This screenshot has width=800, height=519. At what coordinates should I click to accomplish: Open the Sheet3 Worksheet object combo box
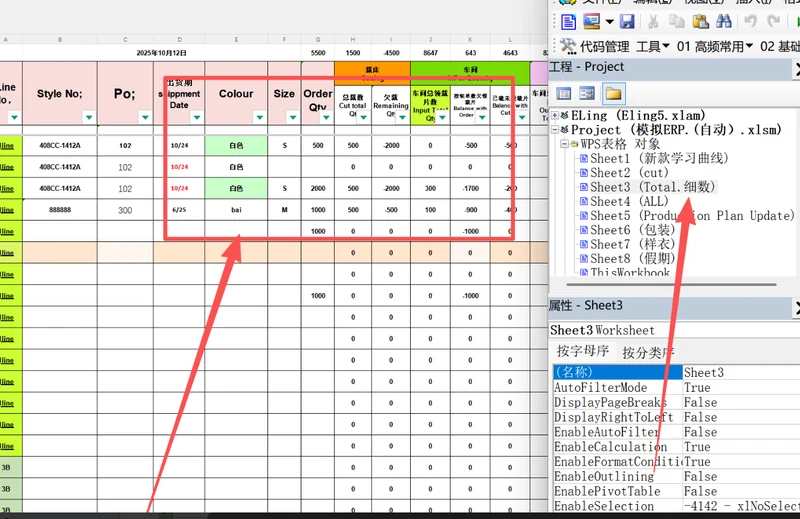coord(674,330)
